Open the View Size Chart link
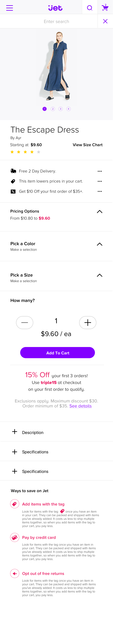This screenshot has height=644, width=113. click(x=87, y=145)
